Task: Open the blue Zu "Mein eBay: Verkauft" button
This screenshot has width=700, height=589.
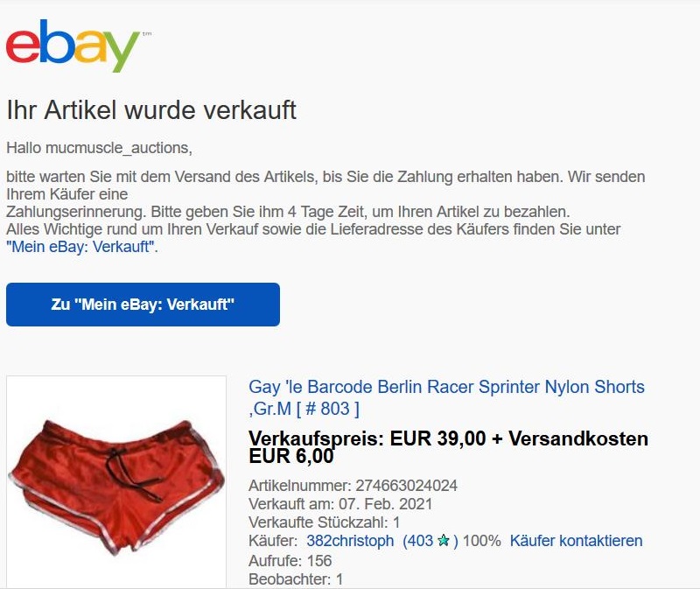Action: pos(143,305)
